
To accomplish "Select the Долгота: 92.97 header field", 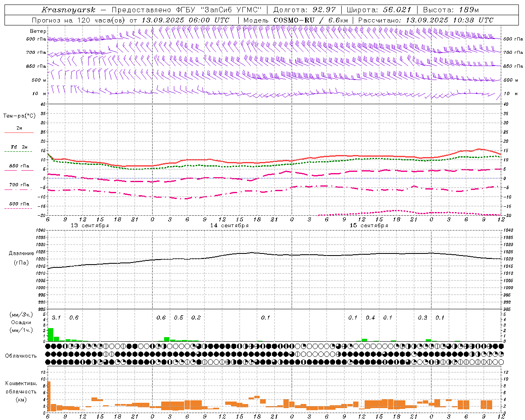I will click(x=305, y=10).
